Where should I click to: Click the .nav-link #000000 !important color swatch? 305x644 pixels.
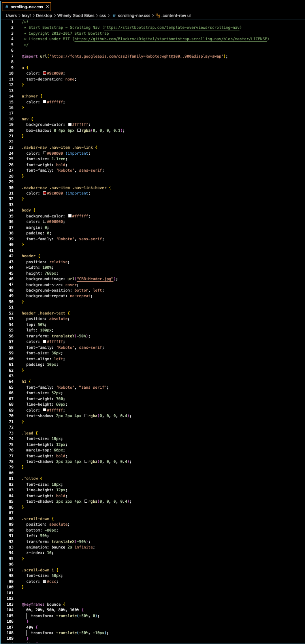click(x=45, y=154)
